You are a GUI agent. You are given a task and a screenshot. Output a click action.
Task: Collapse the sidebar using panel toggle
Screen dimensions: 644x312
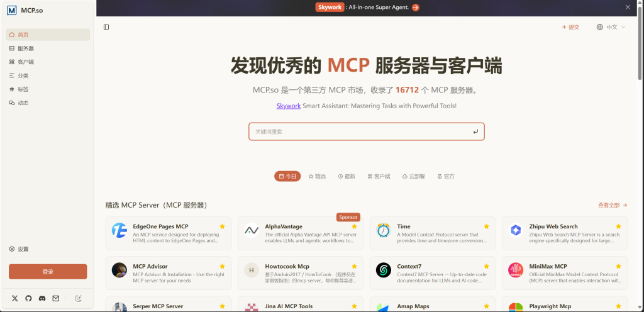click(106, 27)
